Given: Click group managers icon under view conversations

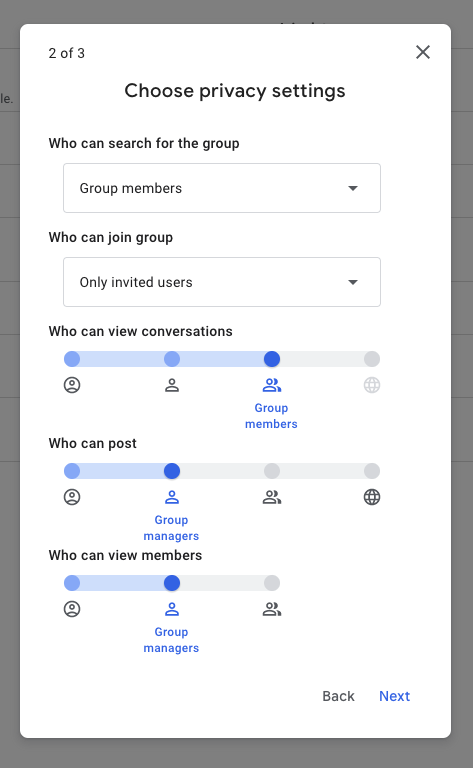Looking at the screenshot, I should tap(172, 385).
